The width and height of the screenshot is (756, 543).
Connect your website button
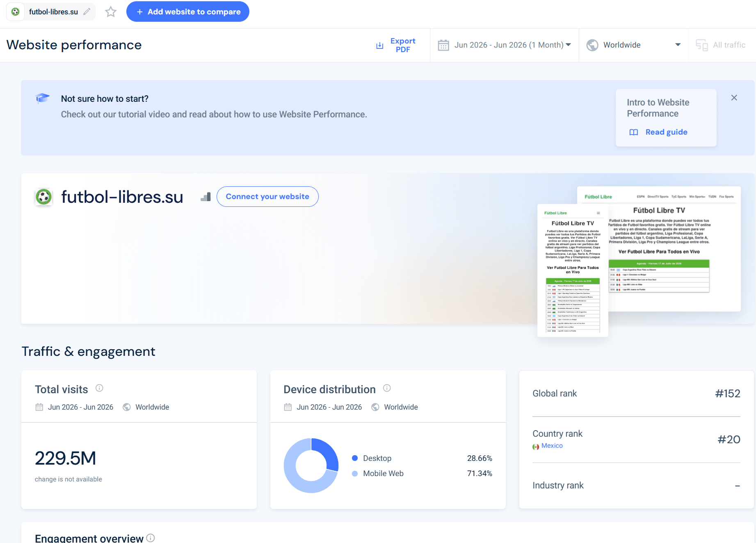pos(267,197)
